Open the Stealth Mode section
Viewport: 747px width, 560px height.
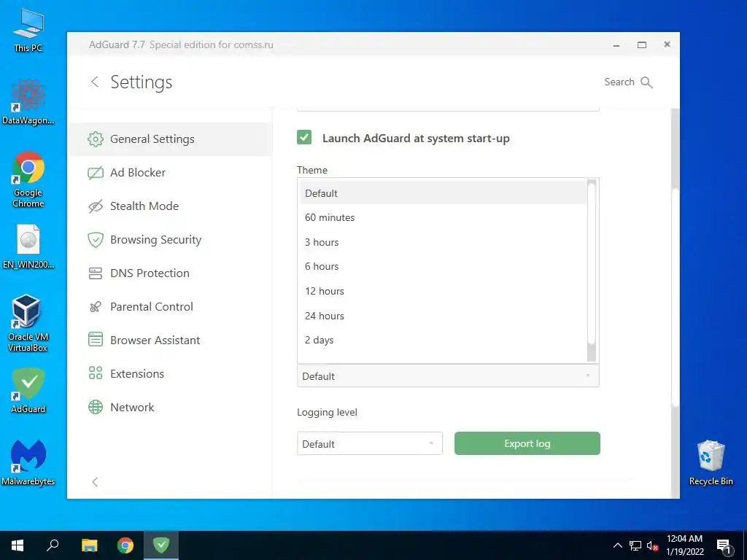[x=169, y=206]
